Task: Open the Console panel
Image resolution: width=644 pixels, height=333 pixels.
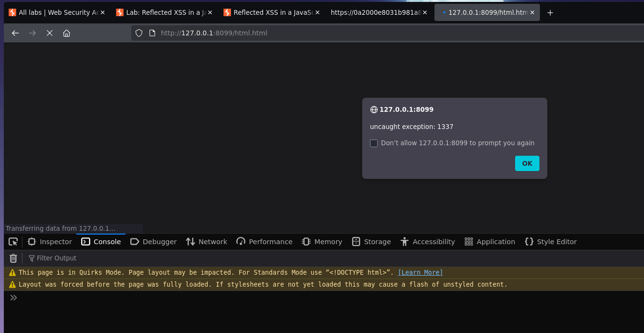Action: [101, 242]
